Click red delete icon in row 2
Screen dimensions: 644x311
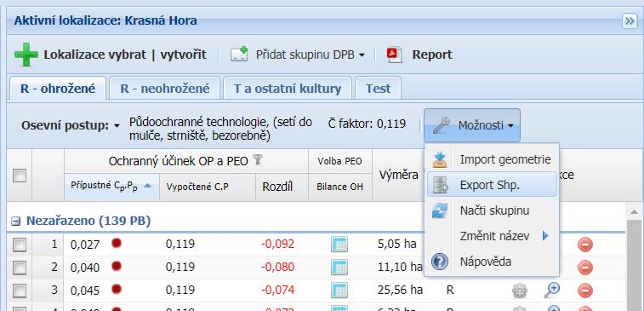tap(585, 268)
